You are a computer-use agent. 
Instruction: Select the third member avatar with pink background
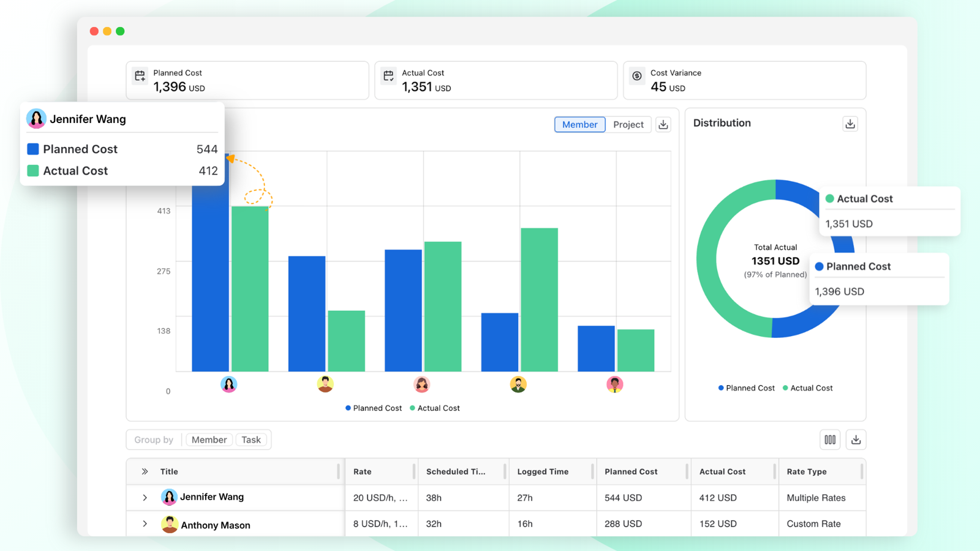(x=421, y=384)
